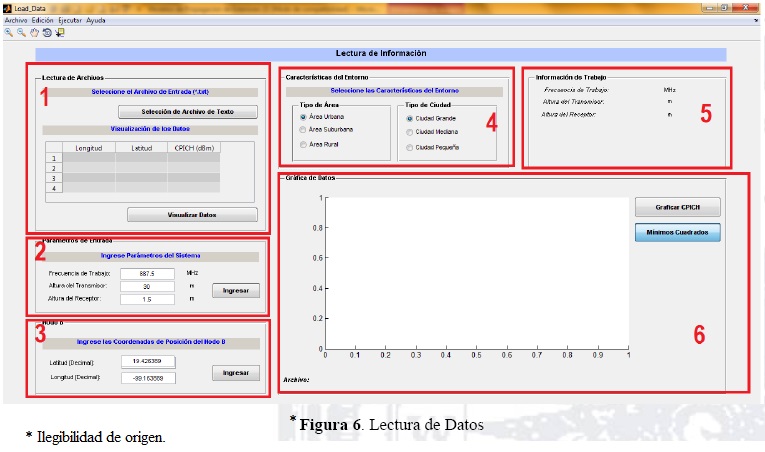
Task: Activate the pan hand tool
Action: 34,32
